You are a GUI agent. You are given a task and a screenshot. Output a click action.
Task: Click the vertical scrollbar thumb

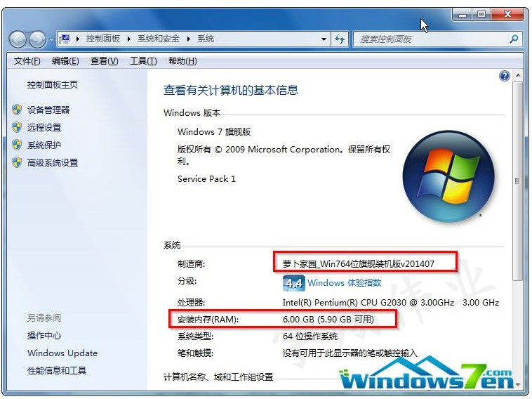518,181
